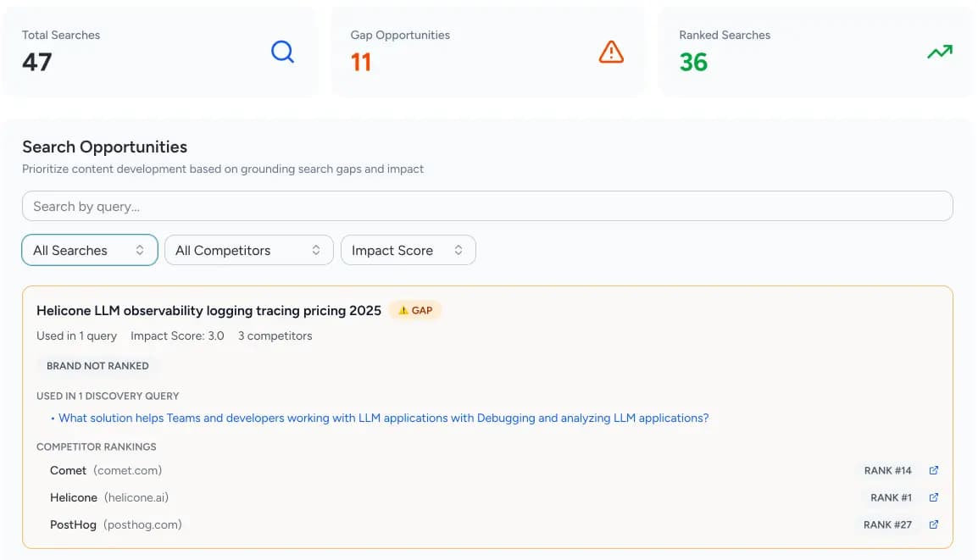Viewport: 978px width, 560px height.
Task: Click the warning triangle icon on Gap Opportunities card
Action: tap(611, 52)
